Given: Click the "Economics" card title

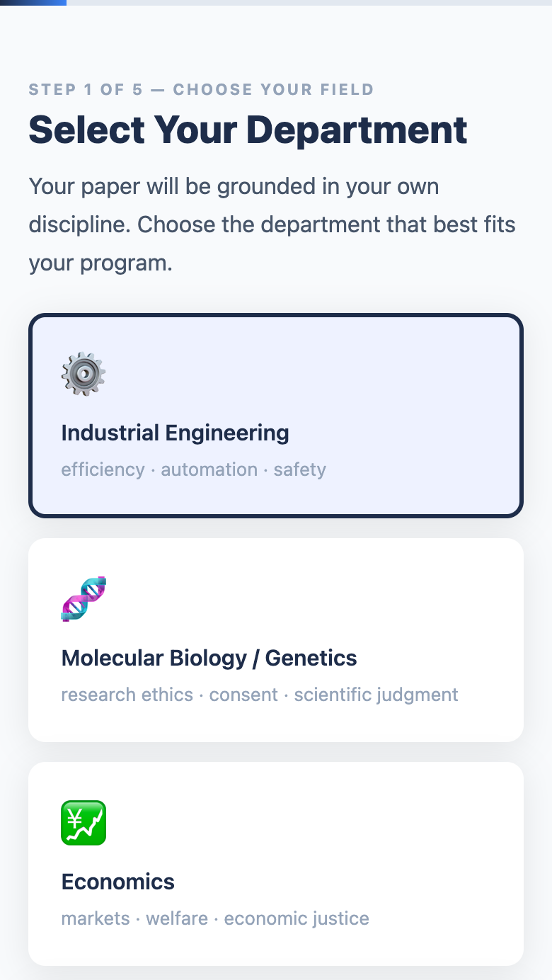Looking at the screenshot, I should (x=117, y=882).
